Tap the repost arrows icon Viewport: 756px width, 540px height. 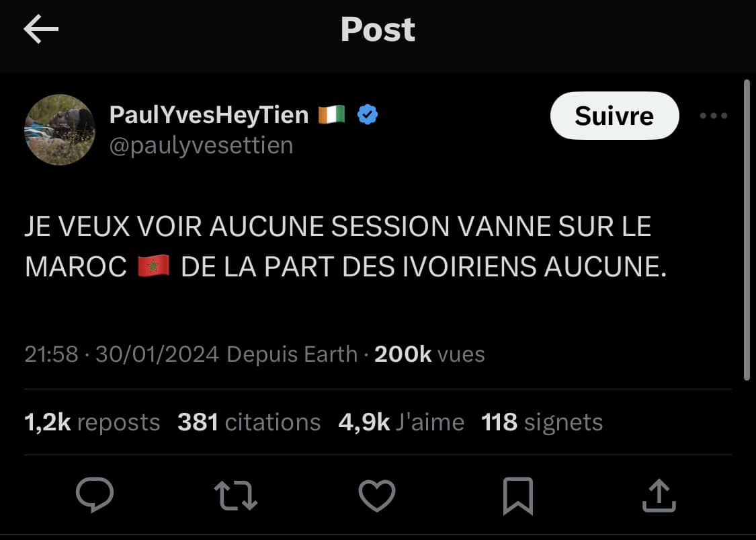(235, 496)
